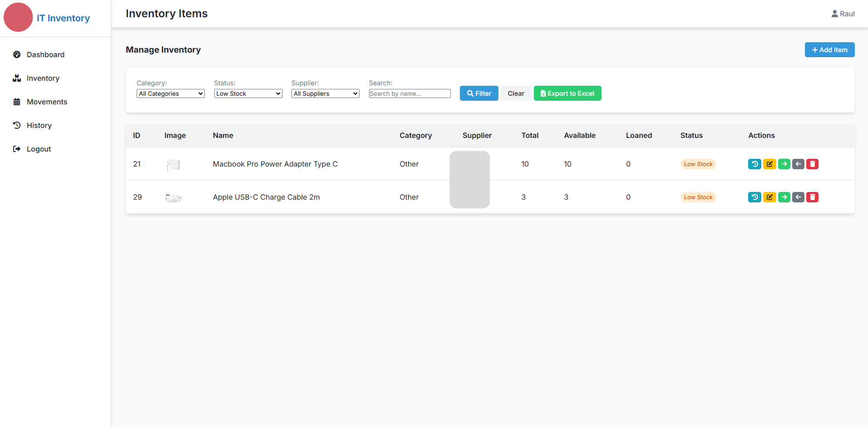Click the Status column header
Image resolution: width=868 pixels, height=427 pixels.
click(691, 135)
